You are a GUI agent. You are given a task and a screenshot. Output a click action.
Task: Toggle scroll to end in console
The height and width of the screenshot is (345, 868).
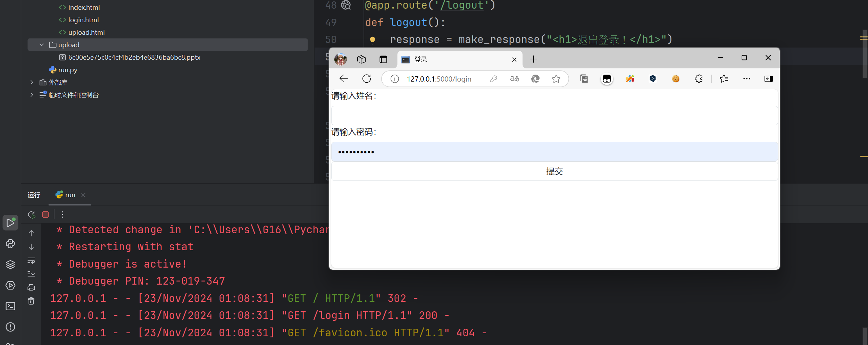pyautogui.click(x=31, y=274)
